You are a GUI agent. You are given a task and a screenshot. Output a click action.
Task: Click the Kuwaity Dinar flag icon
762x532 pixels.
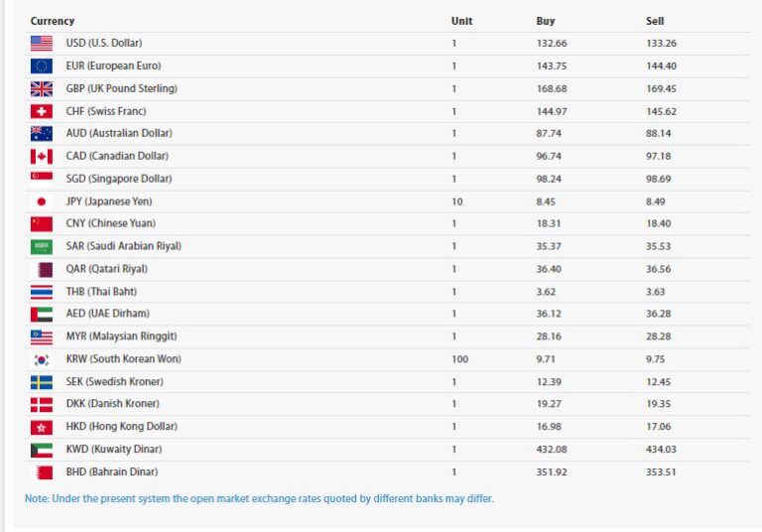click(x=41, y=450)
